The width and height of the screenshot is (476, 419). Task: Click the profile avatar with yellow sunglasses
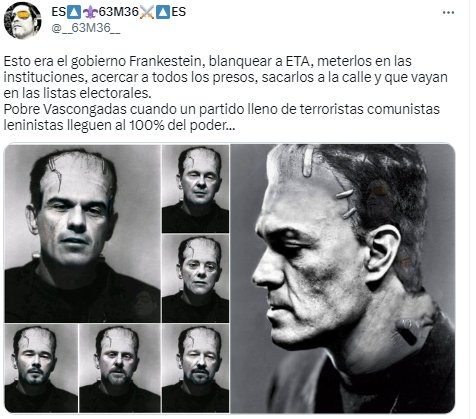click(22, 20)
